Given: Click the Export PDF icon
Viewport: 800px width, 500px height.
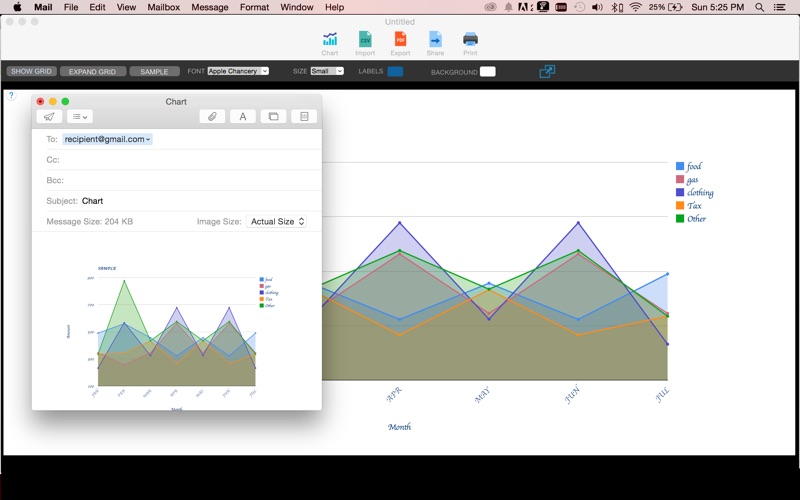Looking at the screenshot, I should 400,43.
